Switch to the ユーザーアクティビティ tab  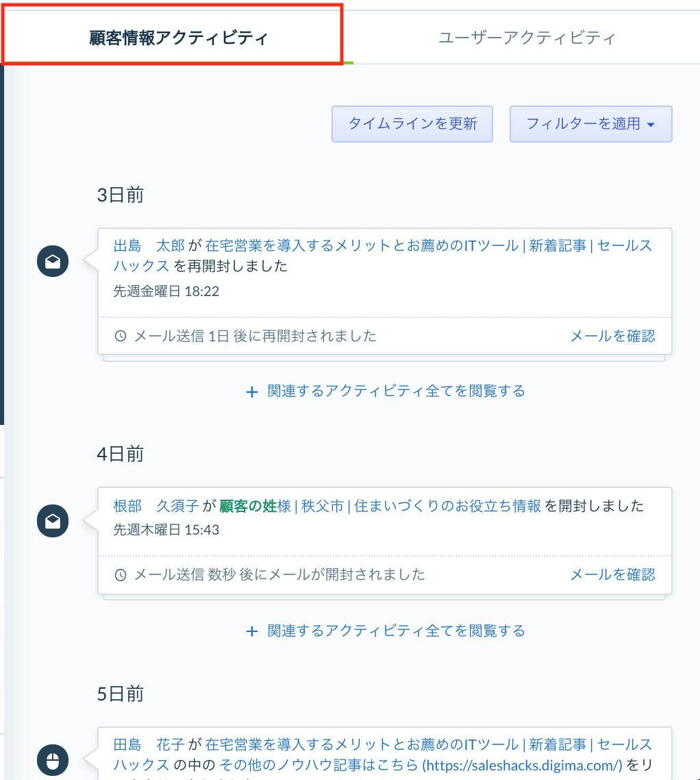527,37
